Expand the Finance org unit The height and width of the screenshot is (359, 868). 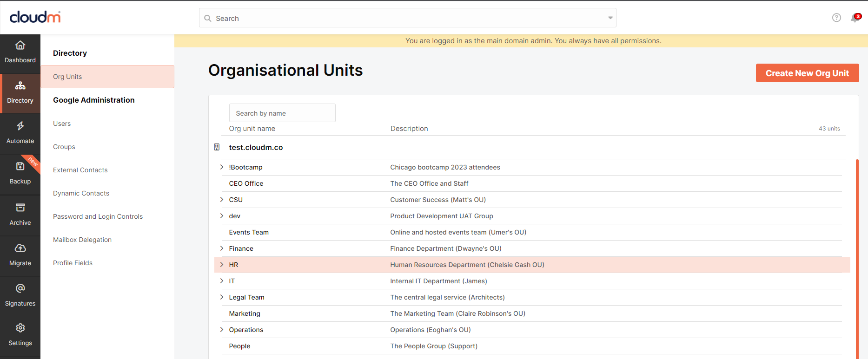click(x=221, y=248)
